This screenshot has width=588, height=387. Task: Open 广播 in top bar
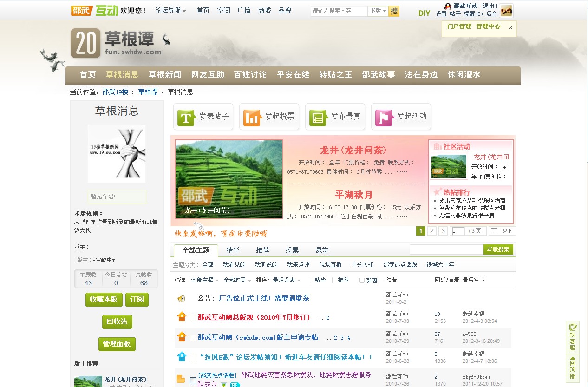click(244, 11)
